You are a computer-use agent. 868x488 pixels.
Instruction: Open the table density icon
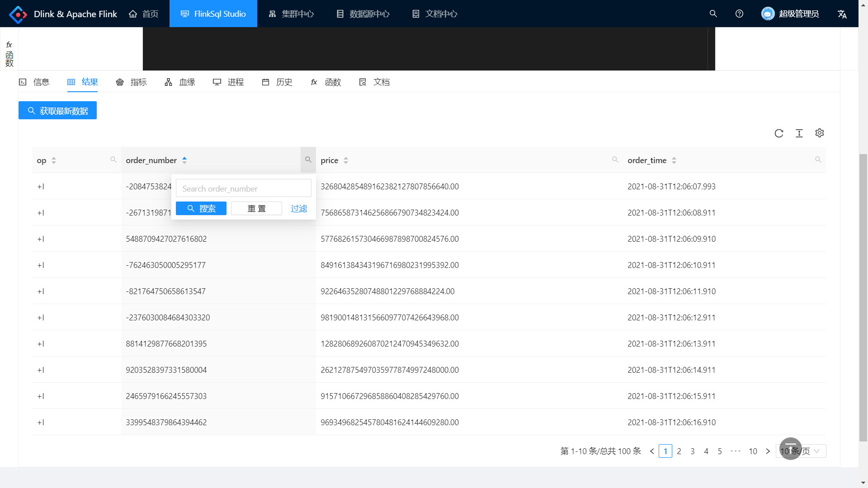(799, 133)
